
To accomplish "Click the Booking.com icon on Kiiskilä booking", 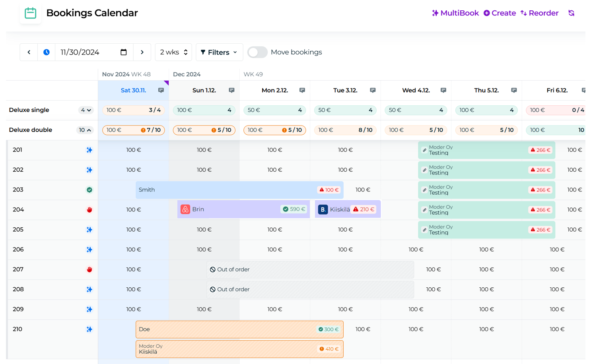I will (x=323, y=209).
